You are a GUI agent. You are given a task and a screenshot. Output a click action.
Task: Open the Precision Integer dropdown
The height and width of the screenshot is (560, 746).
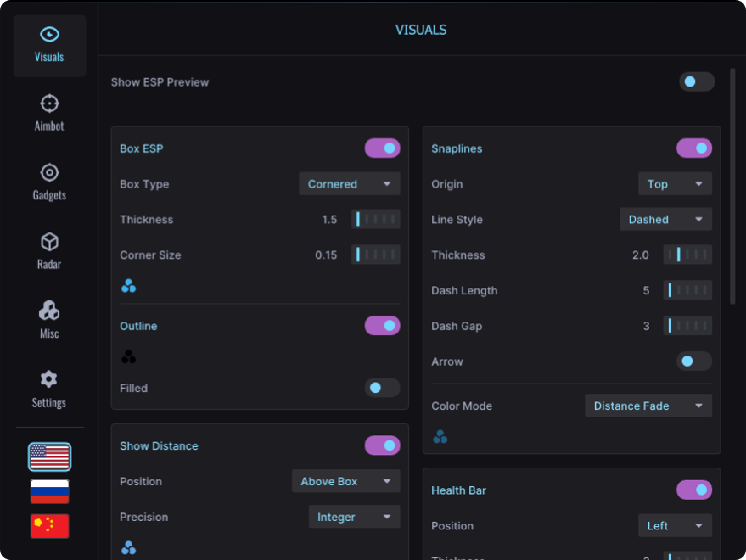click(x=355, y=517)
